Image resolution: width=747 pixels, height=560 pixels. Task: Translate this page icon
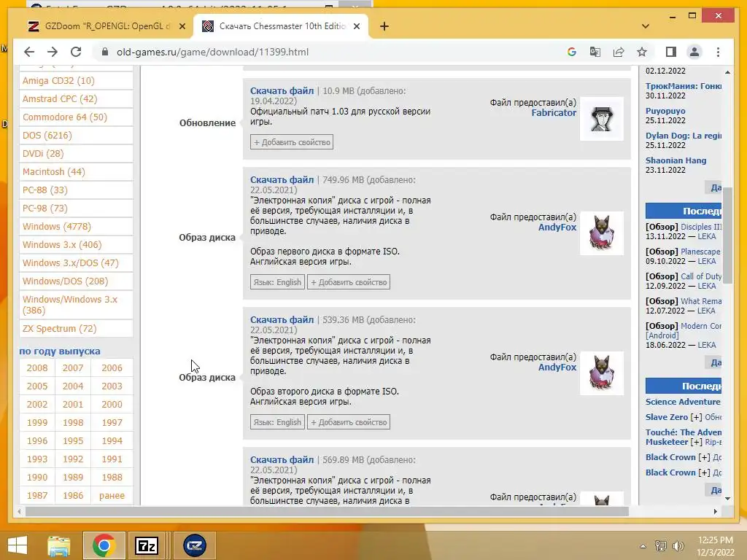point(595,52)
